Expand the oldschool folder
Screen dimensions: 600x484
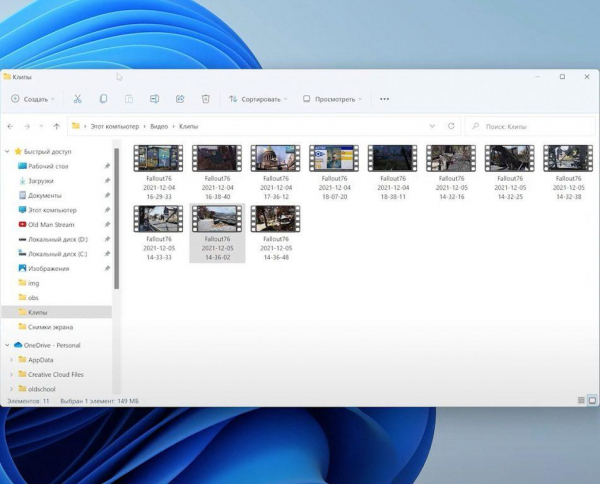[11, 389]
